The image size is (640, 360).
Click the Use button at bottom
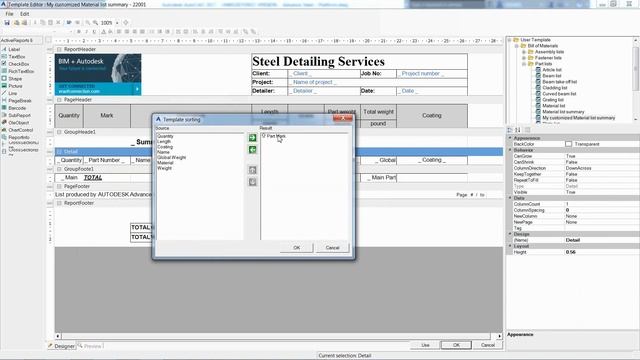425,345
